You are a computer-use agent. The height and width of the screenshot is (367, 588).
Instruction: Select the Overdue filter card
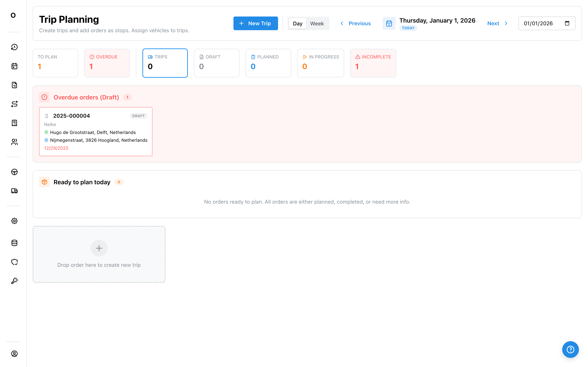107,63
